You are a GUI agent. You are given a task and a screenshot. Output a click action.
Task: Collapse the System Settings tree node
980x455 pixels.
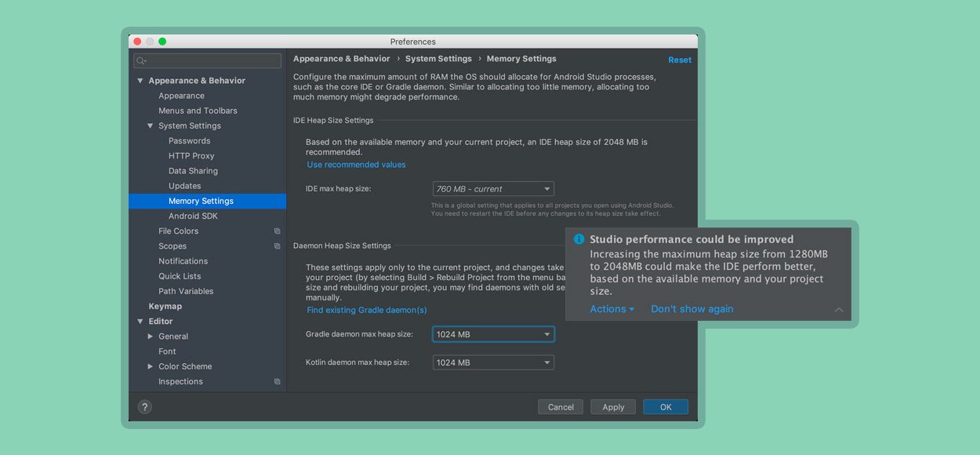point(151,126)
